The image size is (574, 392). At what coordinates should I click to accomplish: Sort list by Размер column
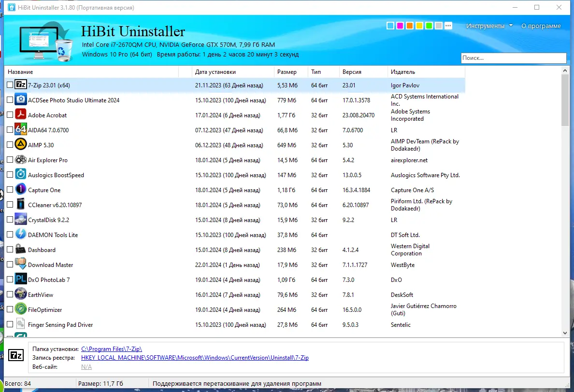coord(291,72)
